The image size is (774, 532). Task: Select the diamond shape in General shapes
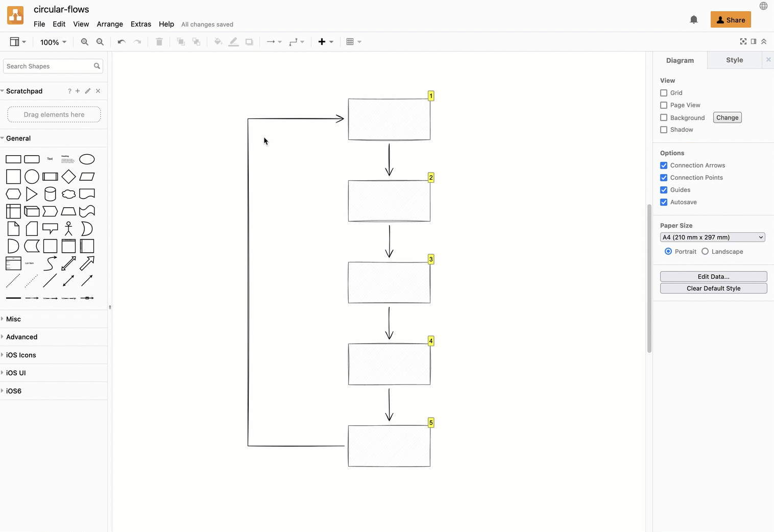coord(68,177)
